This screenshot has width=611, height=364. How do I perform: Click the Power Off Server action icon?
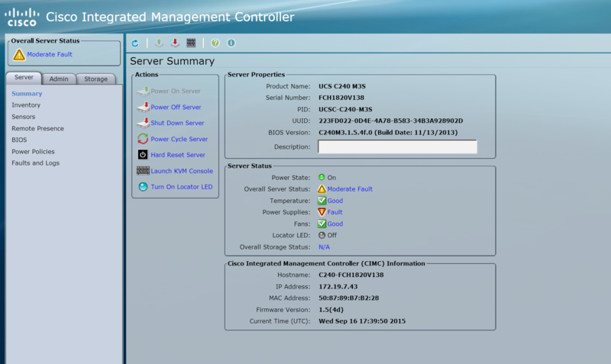click(x=143, y=107)
